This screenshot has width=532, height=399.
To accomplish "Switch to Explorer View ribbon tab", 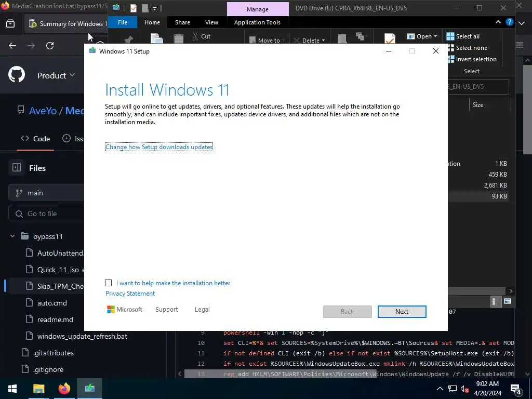I will point(212,22).
